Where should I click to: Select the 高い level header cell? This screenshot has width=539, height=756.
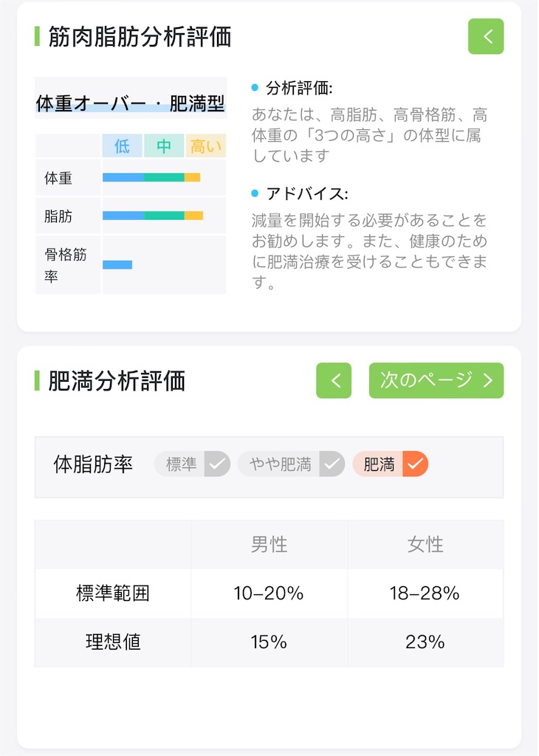pyautogui.click(x=206, y=145)
